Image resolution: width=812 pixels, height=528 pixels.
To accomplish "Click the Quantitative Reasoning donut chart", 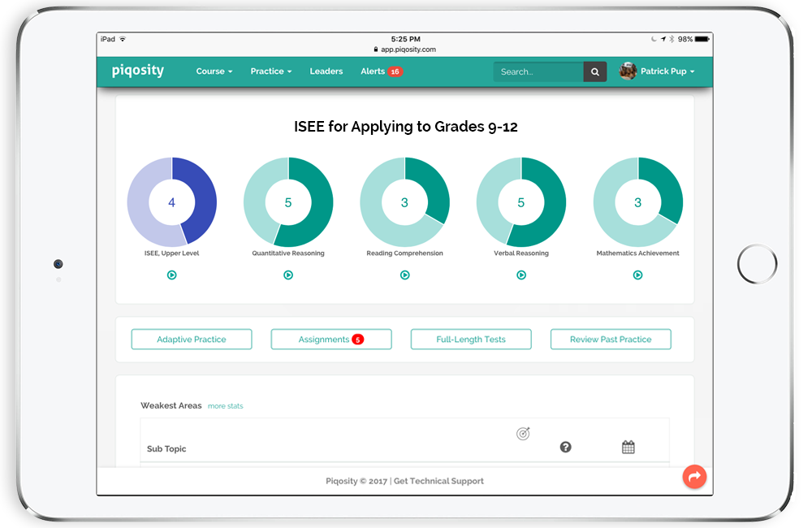I will coord(288,202).
